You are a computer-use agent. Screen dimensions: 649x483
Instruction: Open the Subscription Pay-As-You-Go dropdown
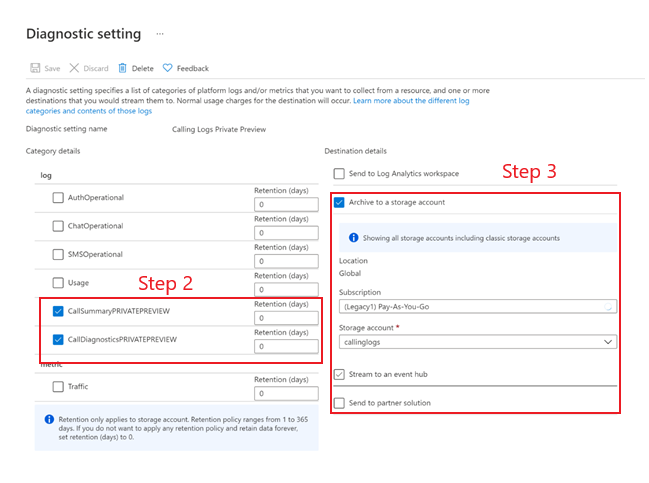(x=478, y=307)
